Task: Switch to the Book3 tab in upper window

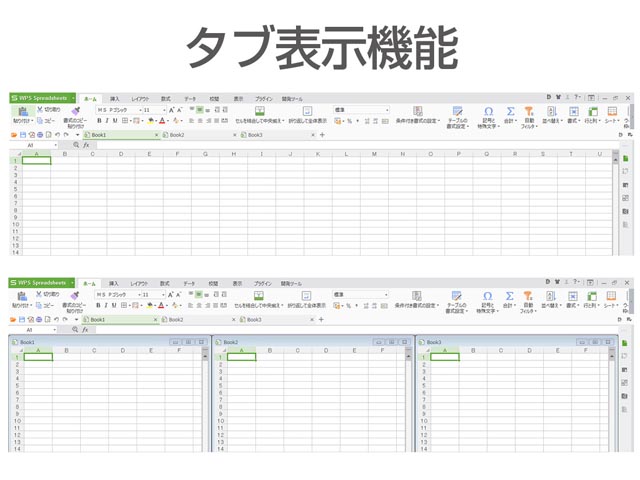Action: (276, 135)
